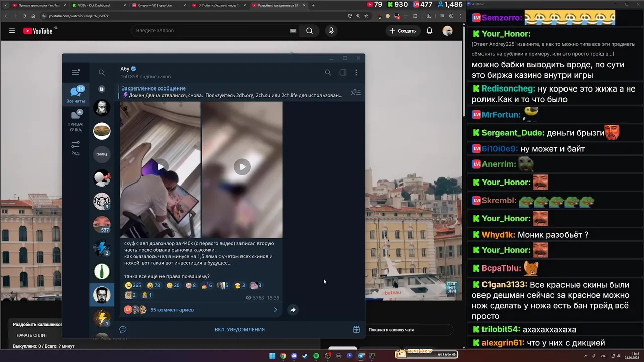The image size is (644, 362).
Task: Click C1gan3133 username in chat
Action: pos(504,285)
